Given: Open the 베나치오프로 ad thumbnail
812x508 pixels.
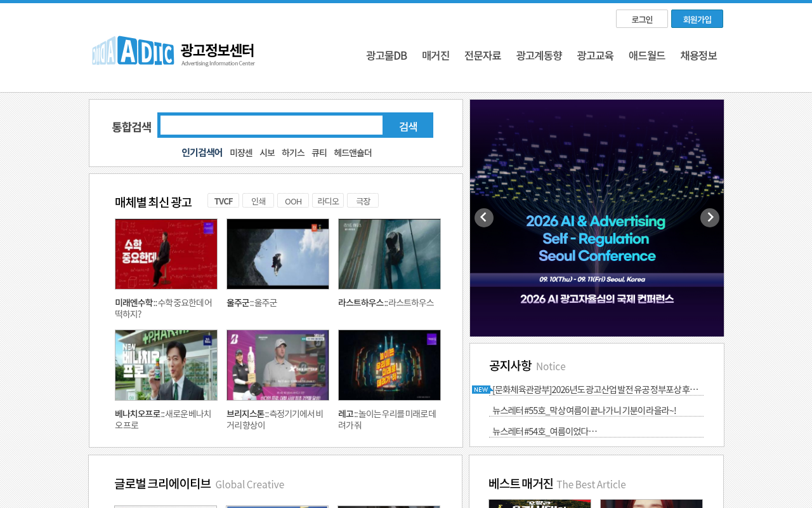Looking at the screenshot, I should (166, 365).
